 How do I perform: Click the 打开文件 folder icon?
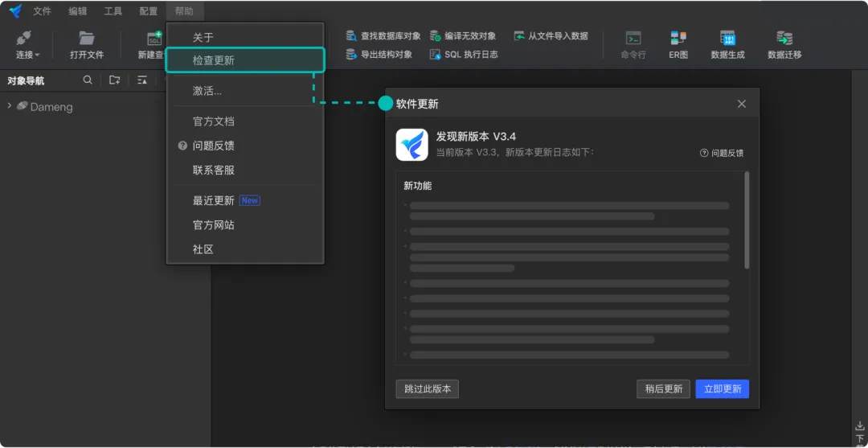(x=86, y=38)
